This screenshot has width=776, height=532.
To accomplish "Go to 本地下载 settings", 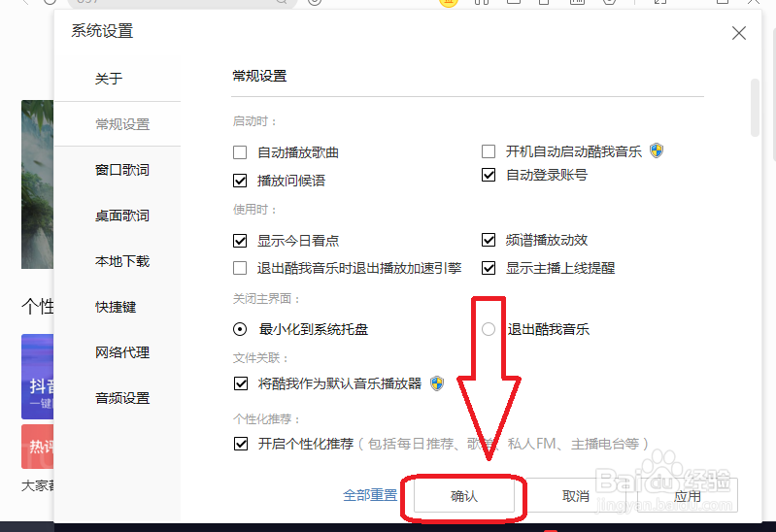I will [122, 261].
